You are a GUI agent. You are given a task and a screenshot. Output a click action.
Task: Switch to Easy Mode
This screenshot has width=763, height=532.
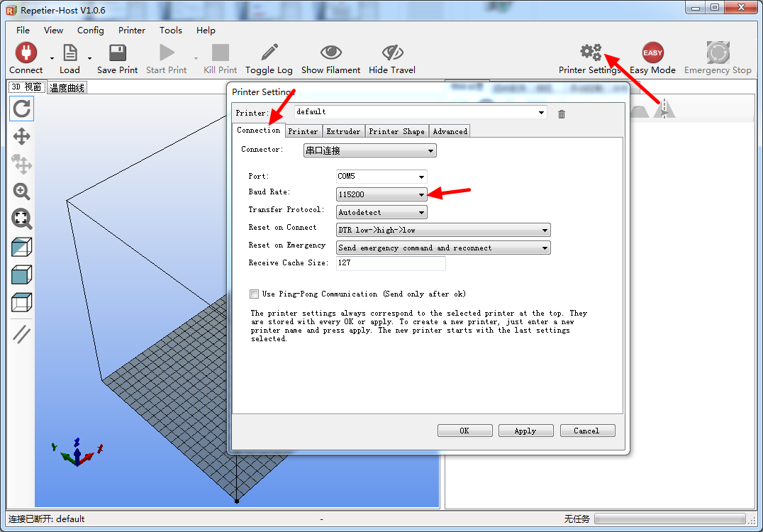[652, 53]
